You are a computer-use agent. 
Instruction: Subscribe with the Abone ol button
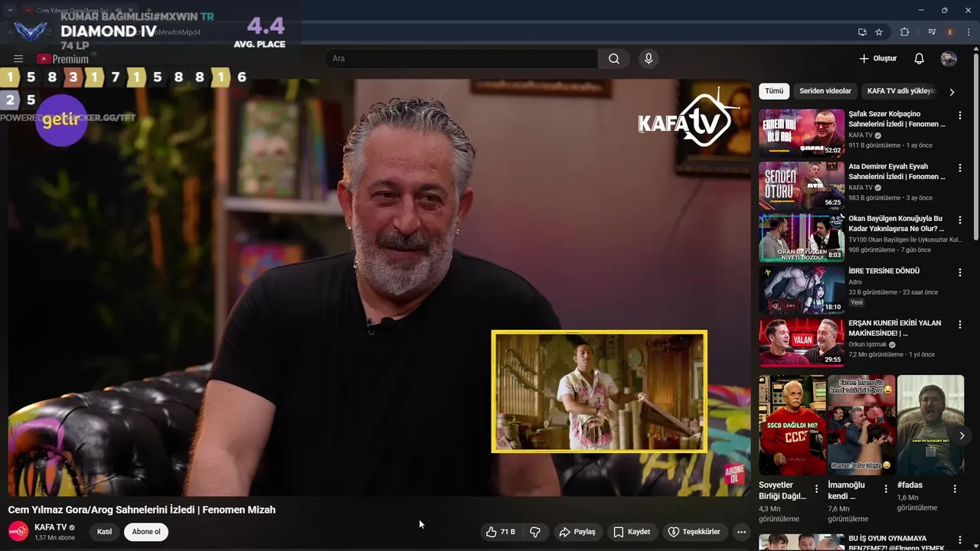(x=146, y=532)
